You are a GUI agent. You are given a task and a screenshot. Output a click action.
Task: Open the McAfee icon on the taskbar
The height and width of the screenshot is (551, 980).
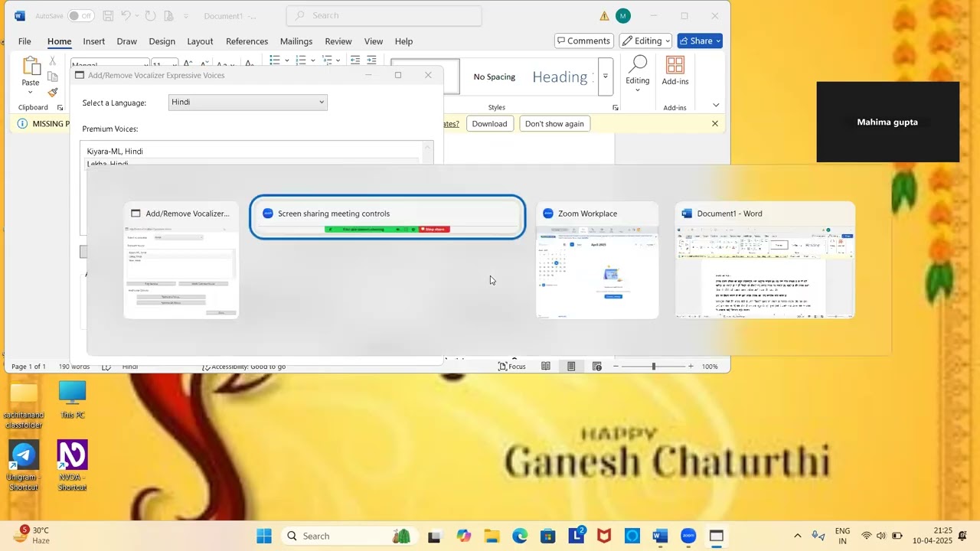click(604, 536)
